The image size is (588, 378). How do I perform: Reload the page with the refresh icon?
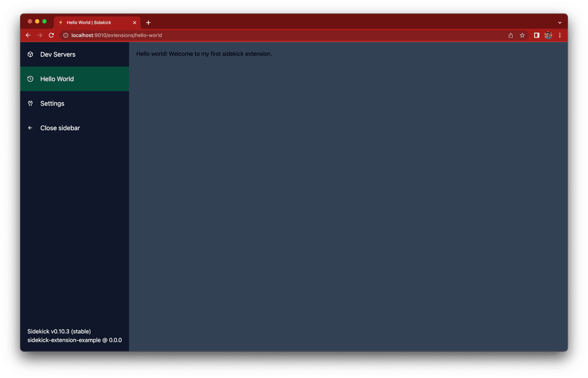point(51,35)
